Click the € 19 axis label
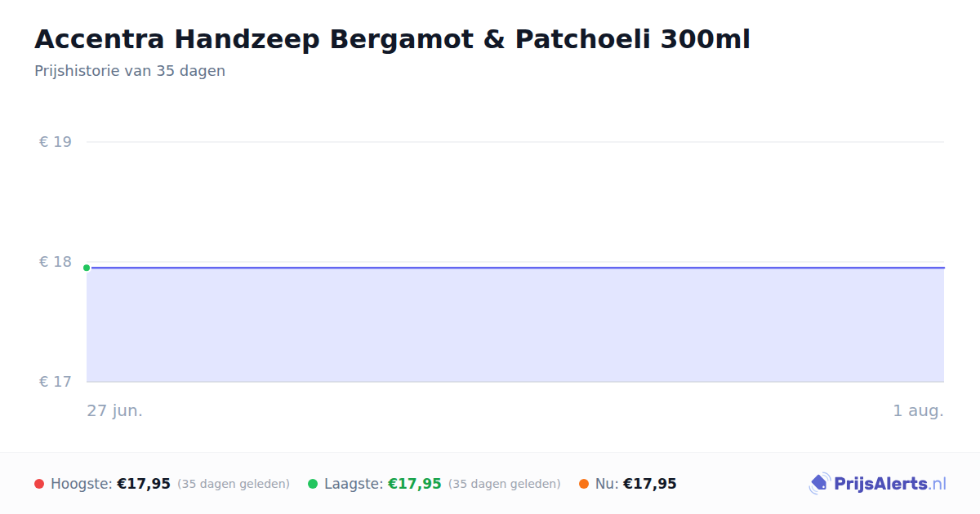980x514 pixels. pos(56,142)
